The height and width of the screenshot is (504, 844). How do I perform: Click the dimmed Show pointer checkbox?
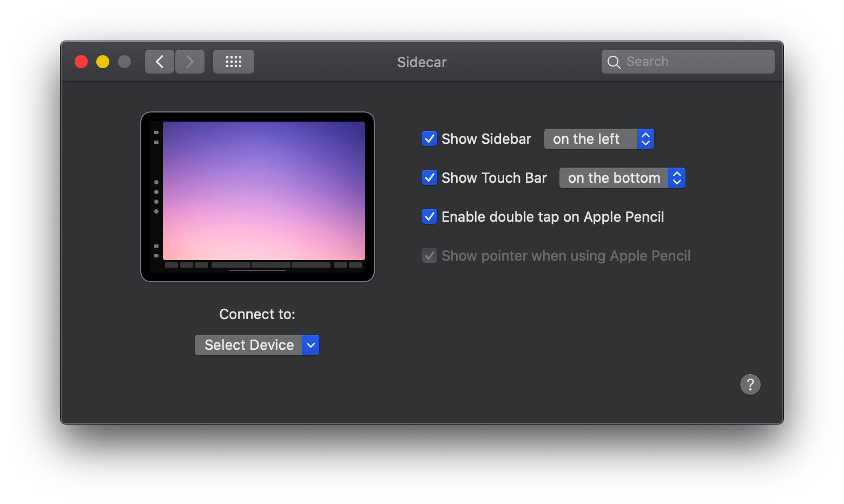coord(430,256)
